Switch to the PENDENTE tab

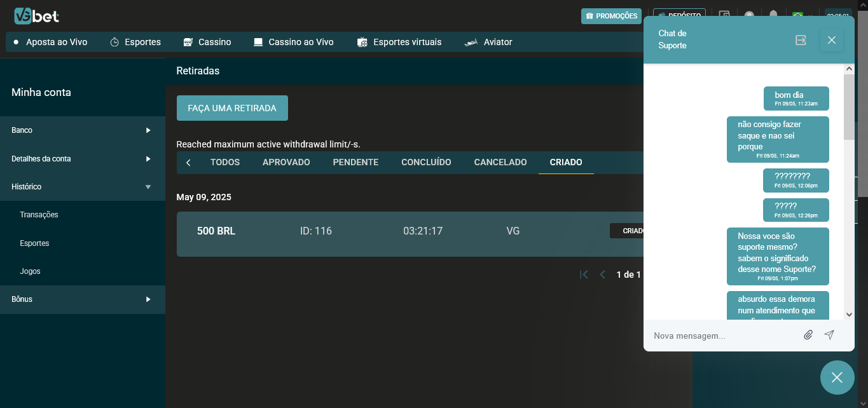coord(355,163)
